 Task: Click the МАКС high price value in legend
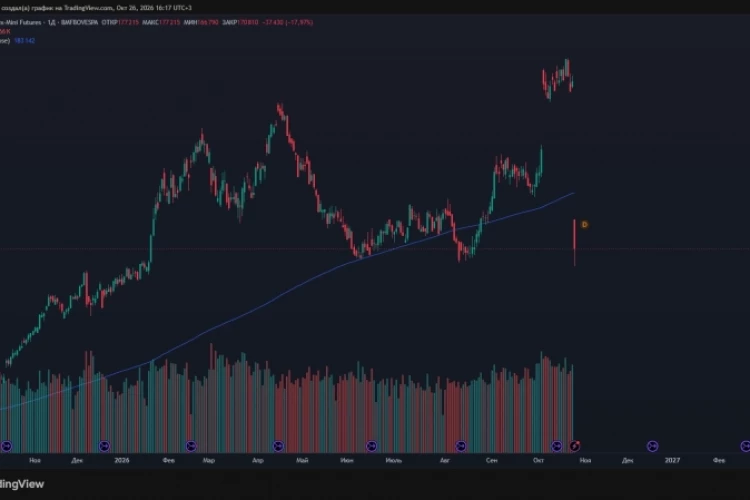170,22
